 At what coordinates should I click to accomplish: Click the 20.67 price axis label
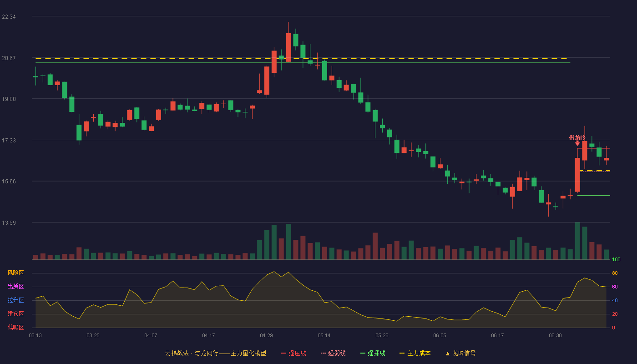9,58
